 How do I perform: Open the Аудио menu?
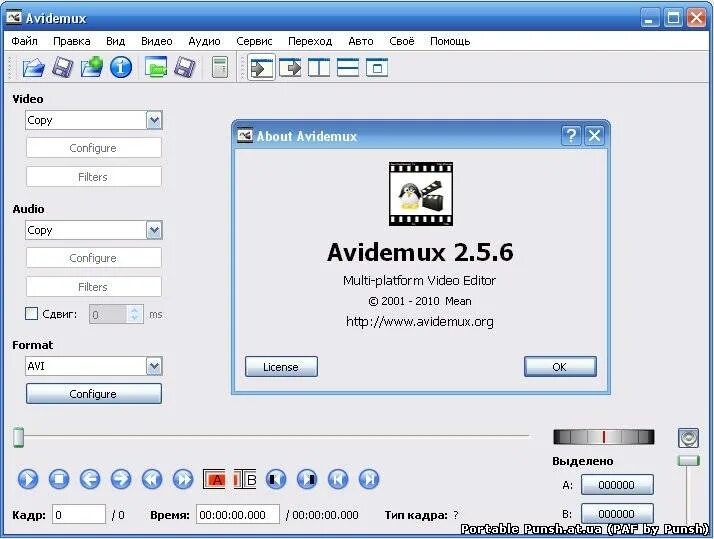pos(204,41)
